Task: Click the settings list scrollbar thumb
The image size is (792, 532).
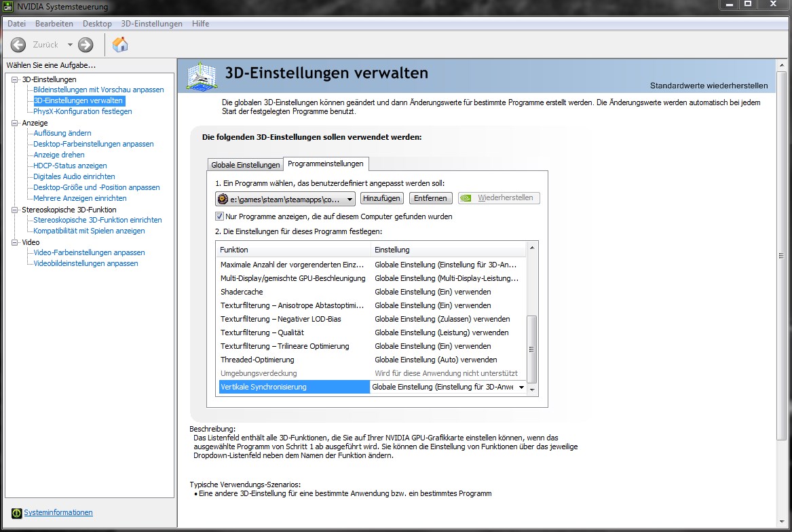Action: tap(532, 349)
